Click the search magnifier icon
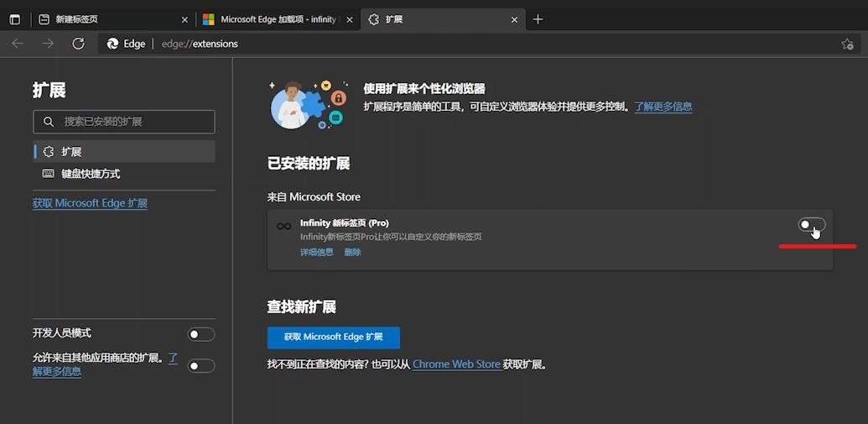Viewport: 868px width, 424px height. 49,122
